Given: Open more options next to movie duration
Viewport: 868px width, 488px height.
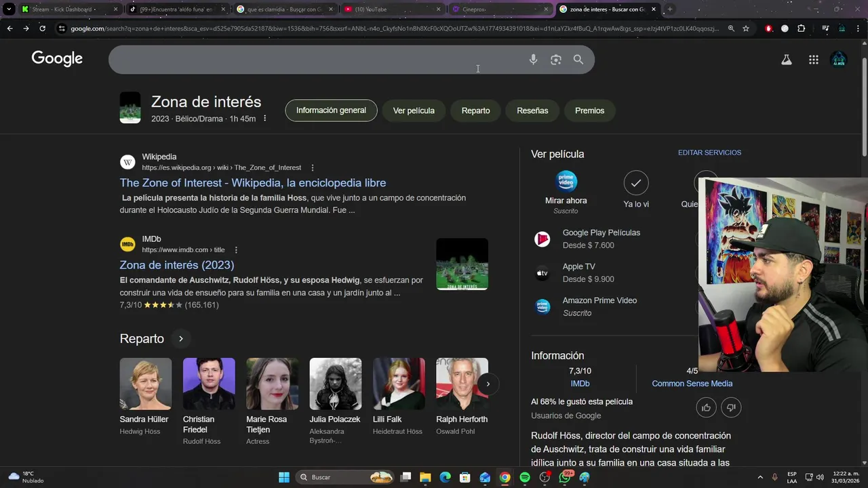Looking at the screenshot, I should pyautogui.click(x=265, y=119).
